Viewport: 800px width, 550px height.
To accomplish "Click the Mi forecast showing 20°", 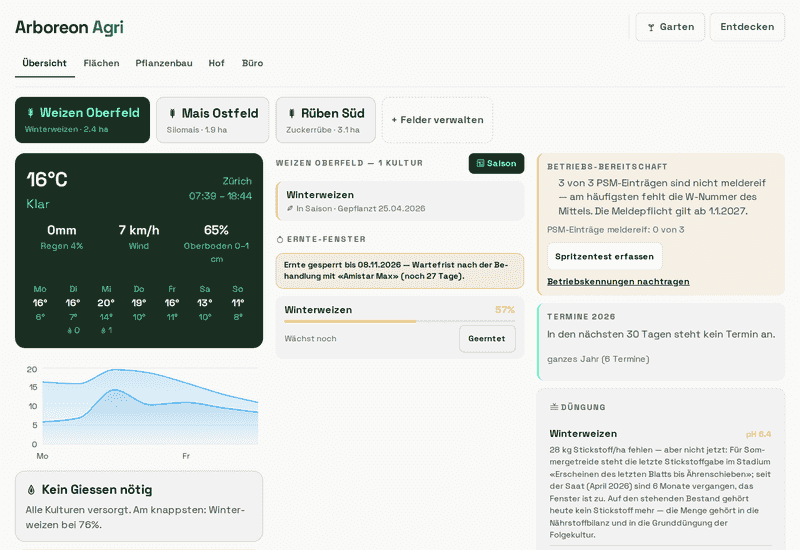I will coord(106,303).
